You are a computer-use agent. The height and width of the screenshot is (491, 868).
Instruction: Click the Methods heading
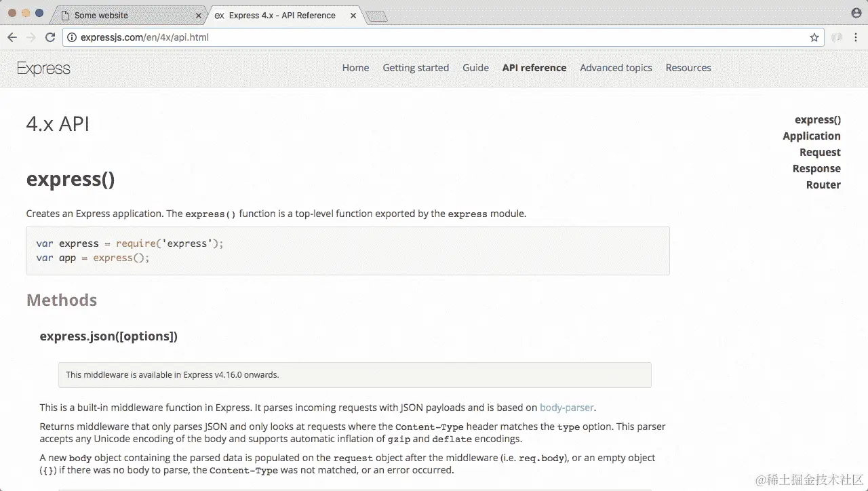(62, 300)
